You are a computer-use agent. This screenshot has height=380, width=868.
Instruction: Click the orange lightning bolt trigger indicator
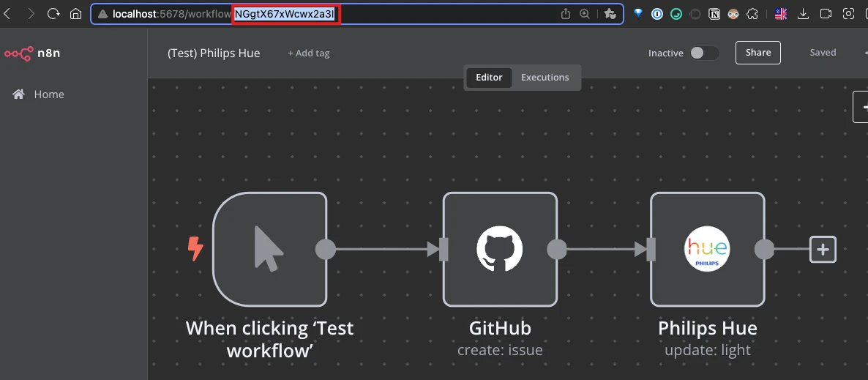click(x=195, y=249)
